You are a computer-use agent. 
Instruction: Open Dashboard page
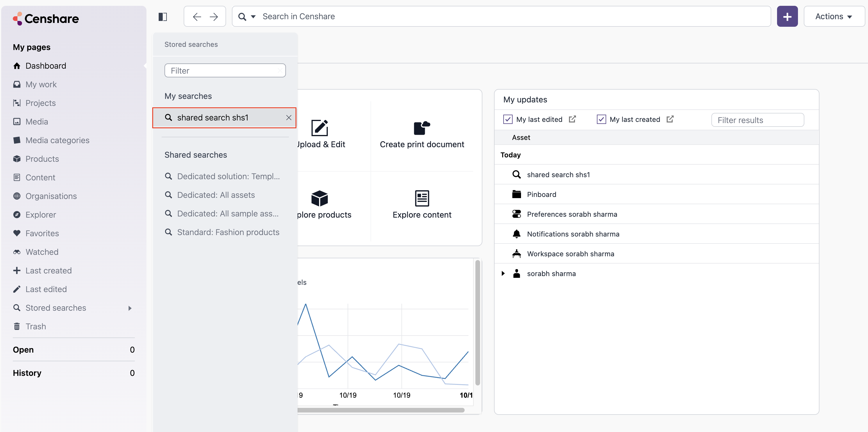pyautogui.click(x=46, y=66)
